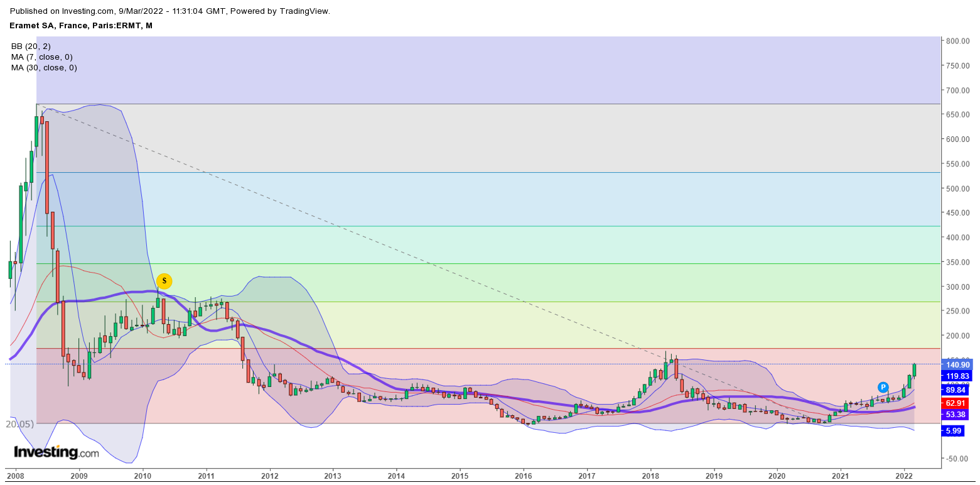Click the 200.00 price axis label
The image size is (980, 485).
click(x=958, y=336)
